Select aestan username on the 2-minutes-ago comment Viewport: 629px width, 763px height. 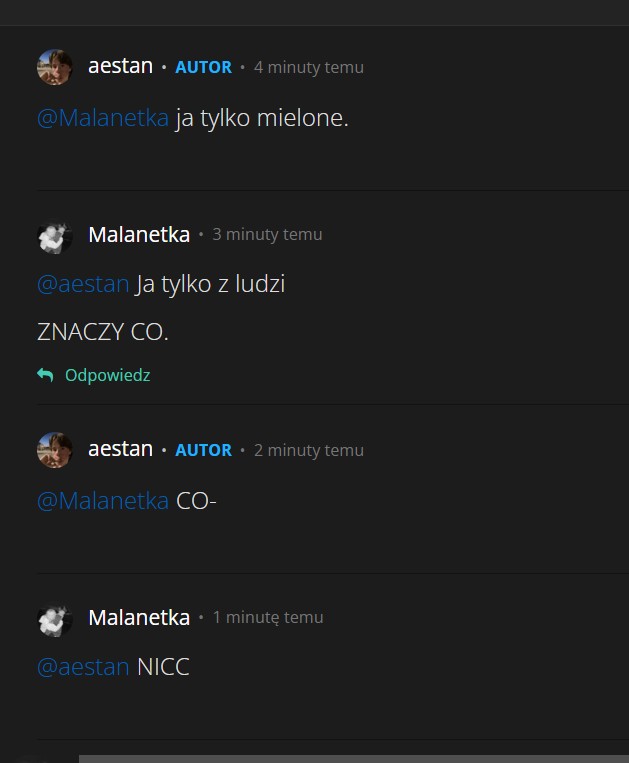tap(120, 450)
